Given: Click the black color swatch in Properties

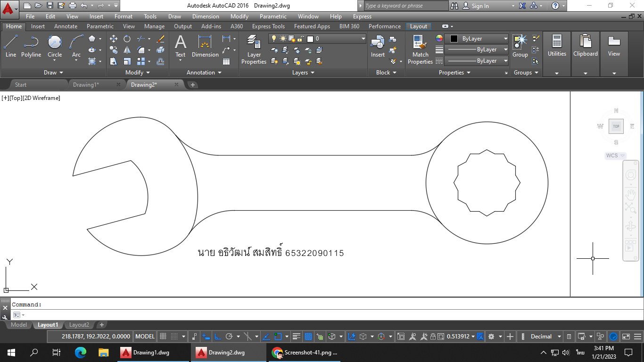Looking at the screenshot, I should tap(454, 39).
